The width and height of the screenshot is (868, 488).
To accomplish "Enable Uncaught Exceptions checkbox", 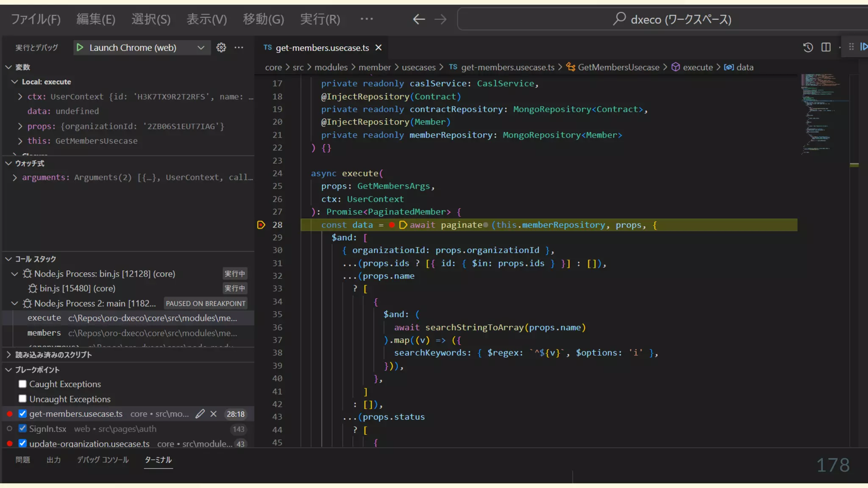I will pyautogui.click(x=22, y=399).
